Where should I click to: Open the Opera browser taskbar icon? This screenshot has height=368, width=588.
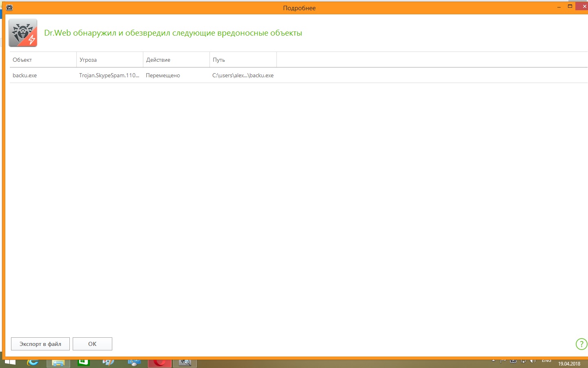coord(159,363)
